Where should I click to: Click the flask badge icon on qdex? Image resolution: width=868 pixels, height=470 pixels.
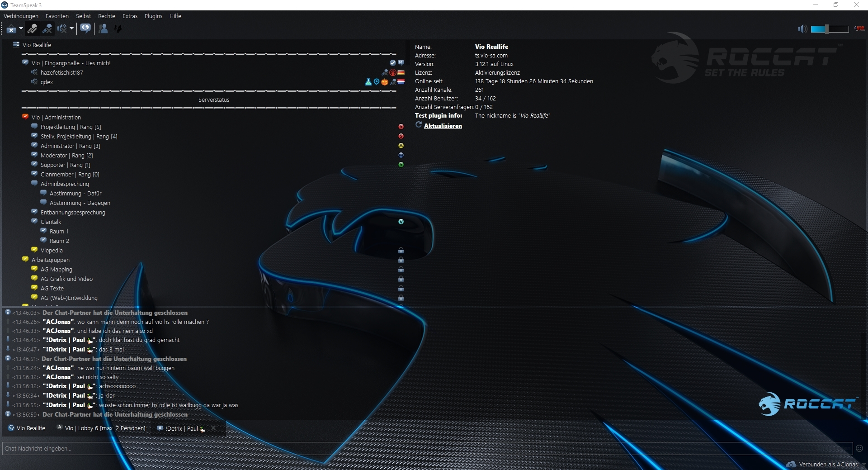point(368,82)
